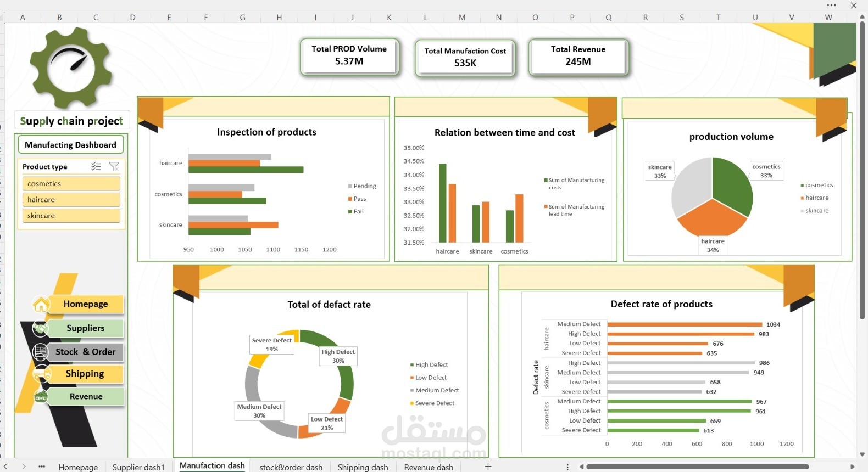Viewport: 868px width, 472px height.
Task: Click the orange haircare pie slice
Action: tap(712, 221)
